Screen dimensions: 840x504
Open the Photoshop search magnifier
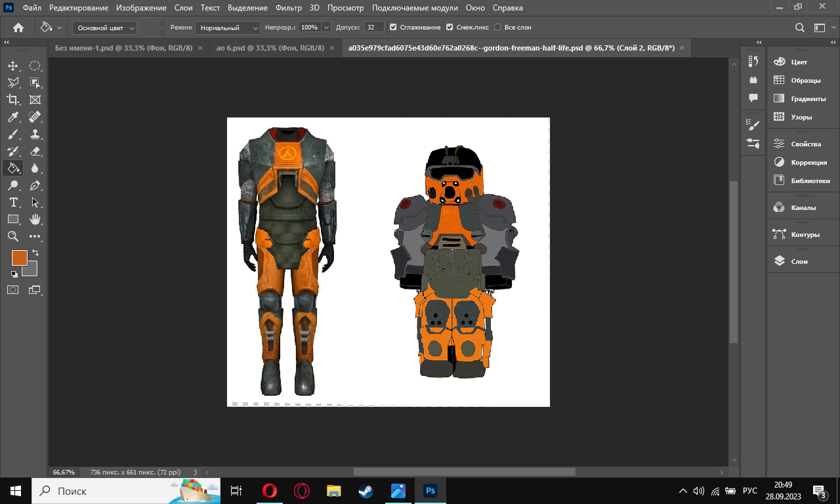point(799,28)
